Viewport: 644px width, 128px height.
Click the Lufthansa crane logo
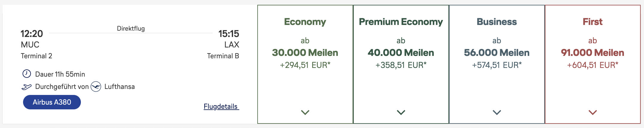(x=96, y=87)
